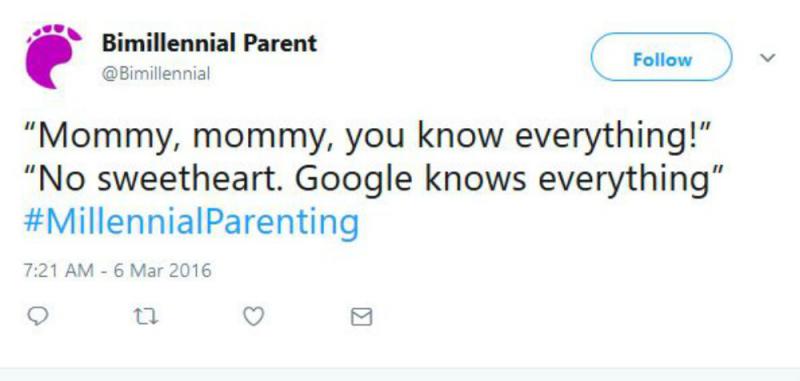
Task: Toggle the heart to favorite this tweet
Action: tap(254, 317)
